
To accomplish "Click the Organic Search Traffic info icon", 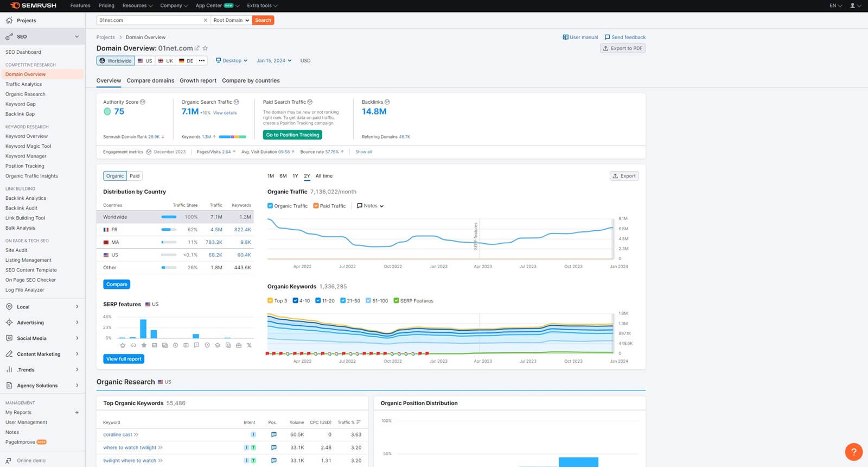I will click(236, 102).
